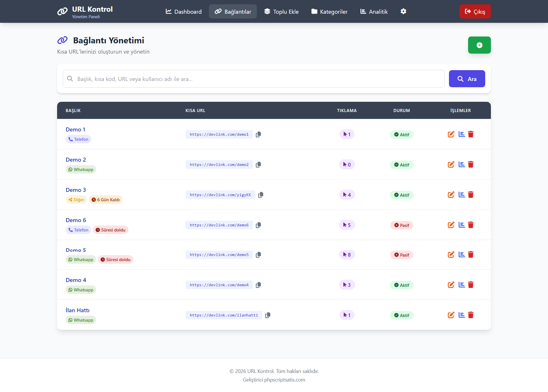This screenshot has height=392, width=548.
Task: Open stats chart for Demo 4
Action: [x=462, y=285]
